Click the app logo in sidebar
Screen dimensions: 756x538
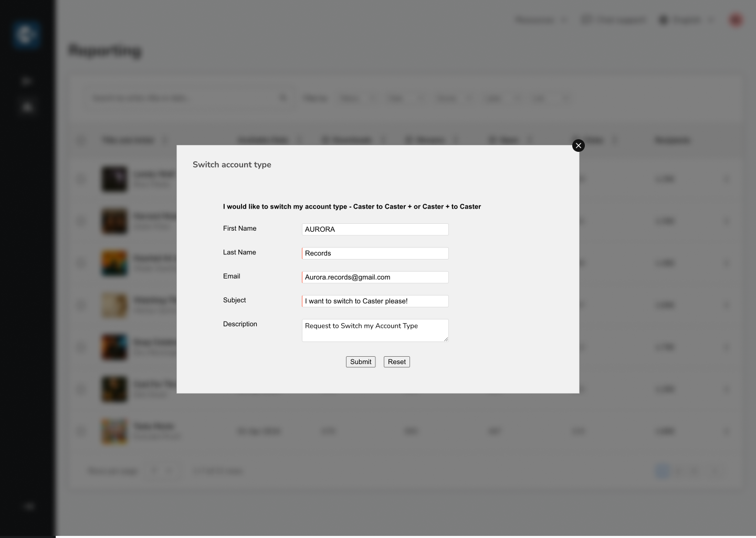[x=26, y=35]
